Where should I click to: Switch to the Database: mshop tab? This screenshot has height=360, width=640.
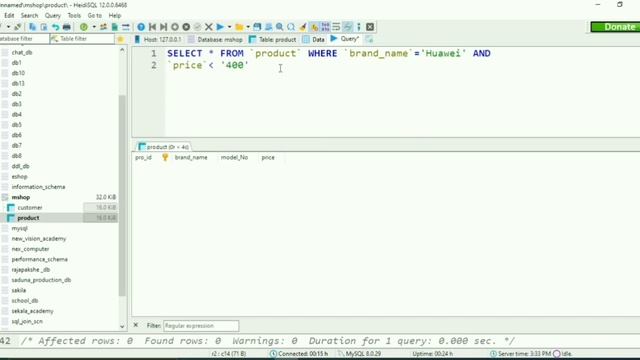click(x=216, y=40)
